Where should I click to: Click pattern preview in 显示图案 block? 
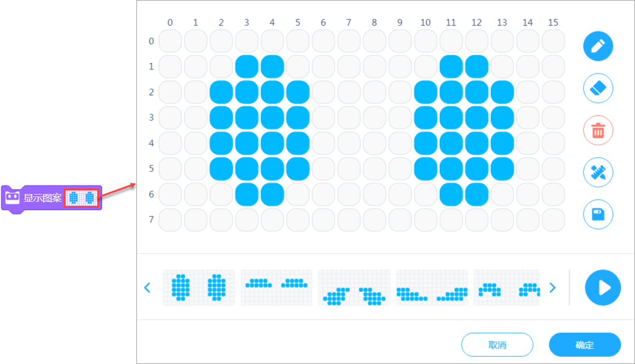click(x=82, y=197)
